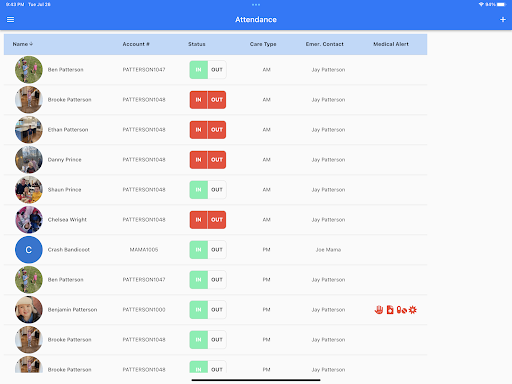This screenshot has height=384, width=512.
Task: Select the name Crash Bandicoot
Action: (69, 250)
